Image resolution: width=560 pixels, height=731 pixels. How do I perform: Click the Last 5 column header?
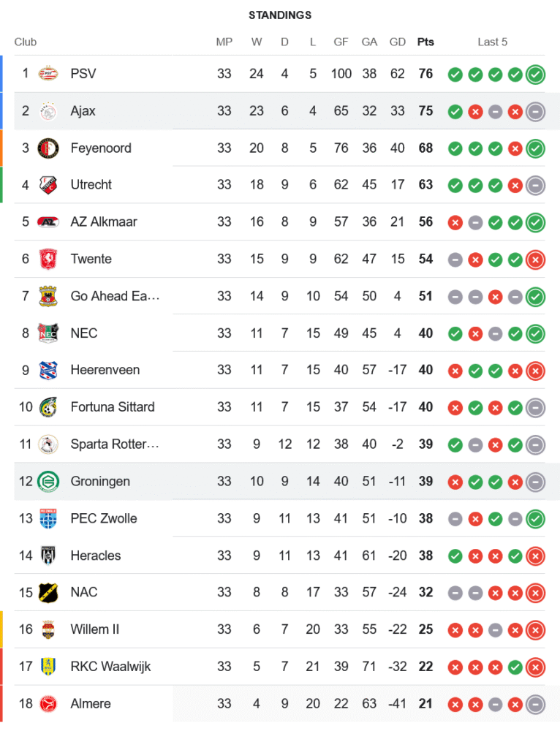(x=492, y=42)
